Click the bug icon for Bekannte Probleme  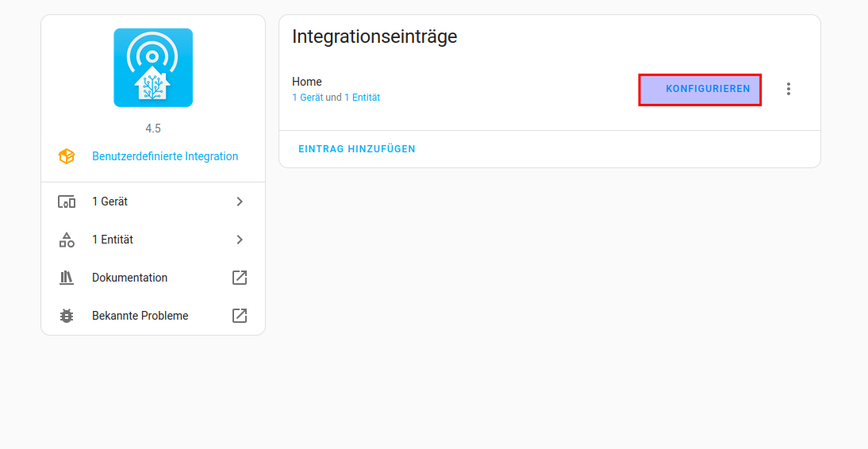pyautogui.click(x=67, y=316)
